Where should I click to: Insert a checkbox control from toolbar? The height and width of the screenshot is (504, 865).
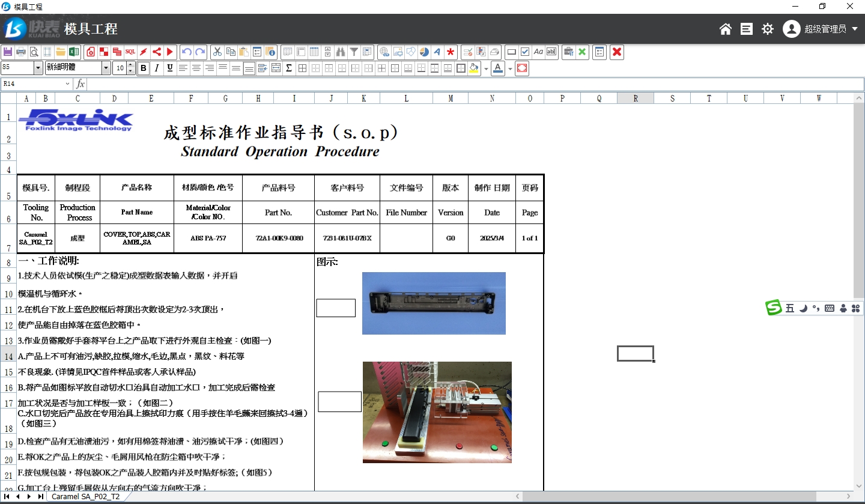point(525,52)
